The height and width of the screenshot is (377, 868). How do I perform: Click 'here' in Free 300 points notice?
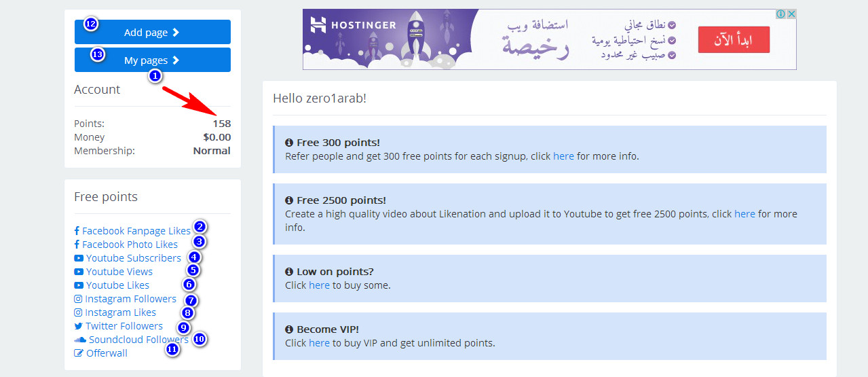tap(563, 156)
